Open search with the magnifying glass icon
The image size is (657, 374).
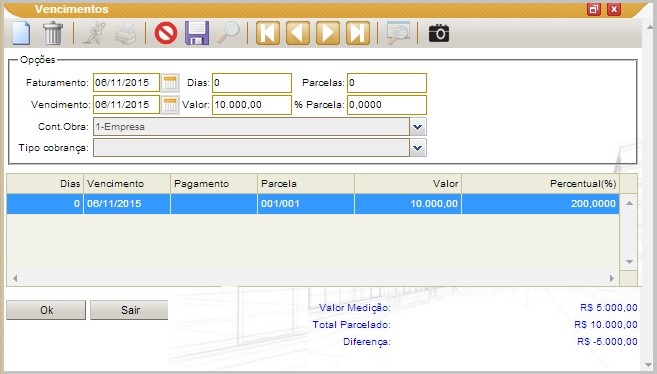pos(228,33)
